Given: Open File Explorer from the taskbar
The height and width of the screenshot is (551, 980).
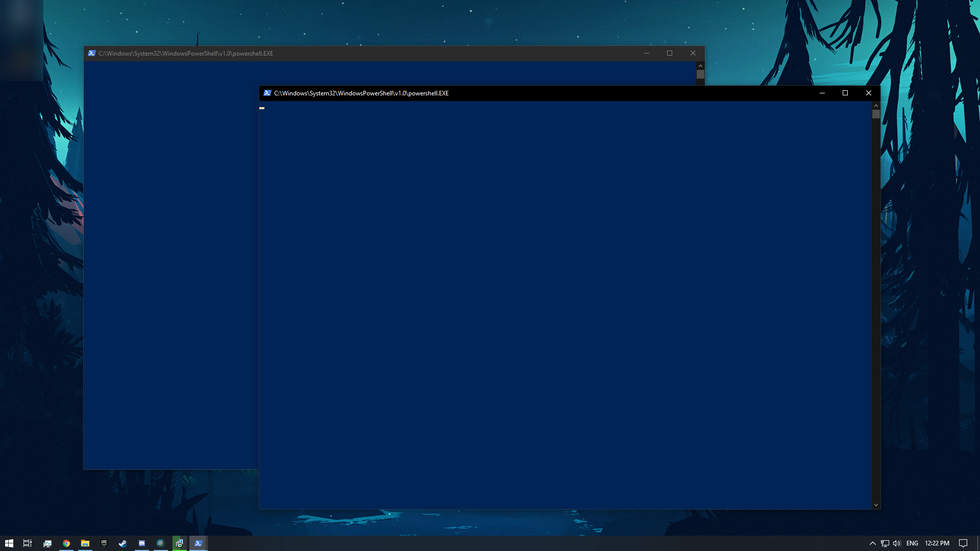Looking at the screenshot, I should 85,543.
